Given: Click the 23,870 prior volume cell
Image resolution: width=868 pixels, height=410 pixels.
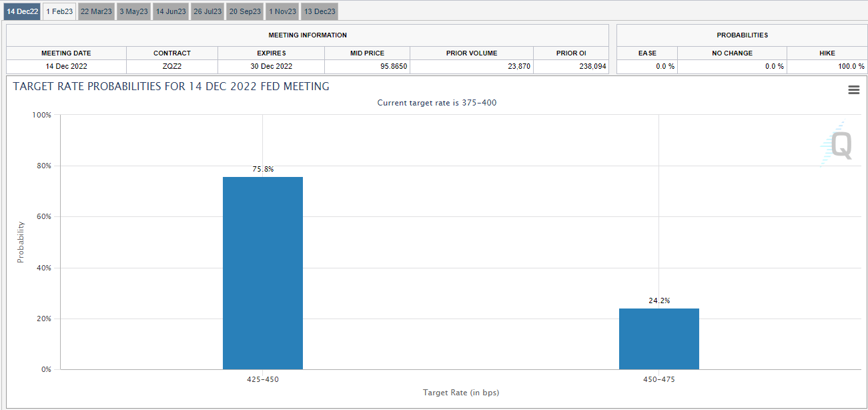Looking at the screenshot, I should [472, 66].
